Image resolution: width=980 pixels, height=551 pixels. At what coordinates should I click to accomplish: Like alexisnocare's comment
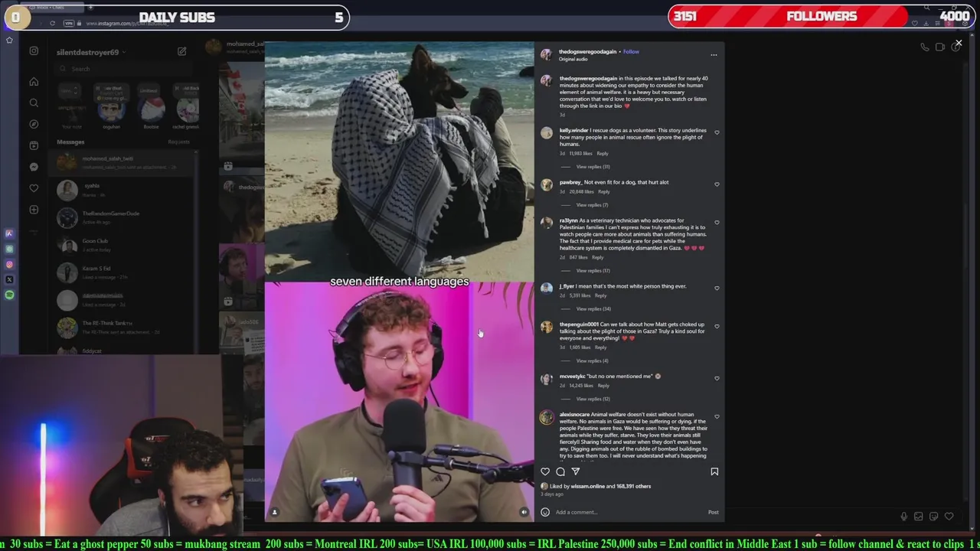[x=717, y=417]
